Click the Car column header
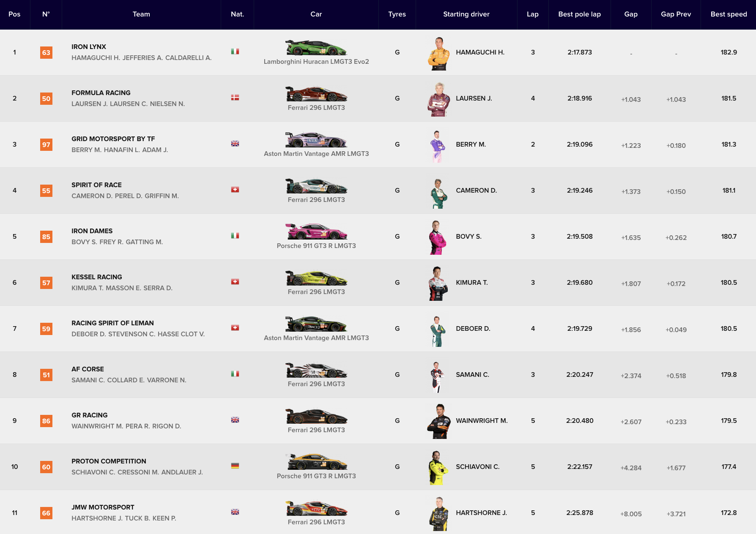756x534 pixels. click(316, 14)
